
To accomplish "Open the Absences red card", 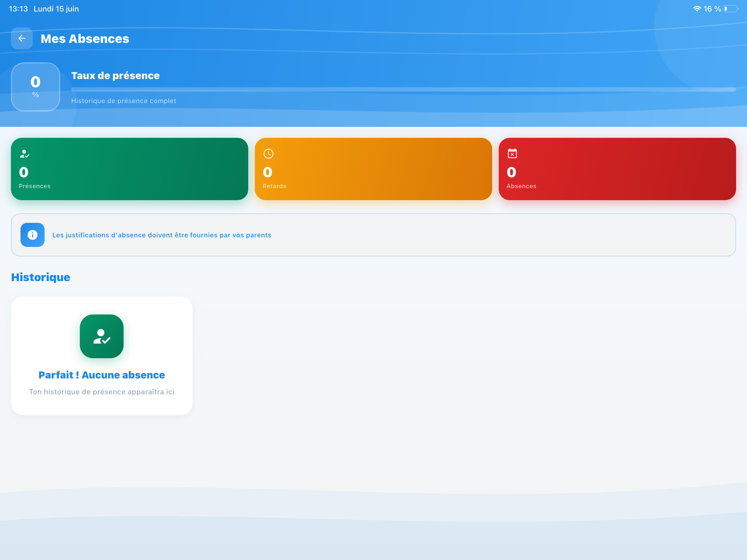I will click(617, 169).
